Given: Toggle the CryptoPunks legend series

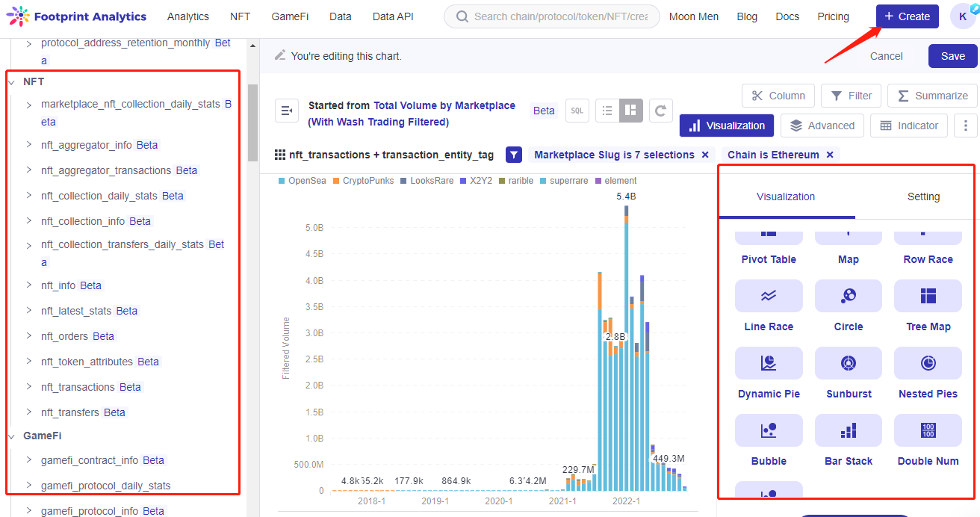Looking at the screenshot, I should (x=363, y=180).
